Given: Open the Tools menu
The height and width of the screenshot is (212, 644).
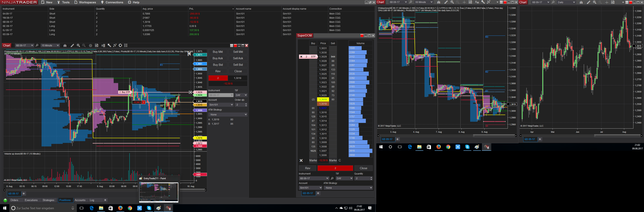Looking at the screenshot, I should point(63,2).
